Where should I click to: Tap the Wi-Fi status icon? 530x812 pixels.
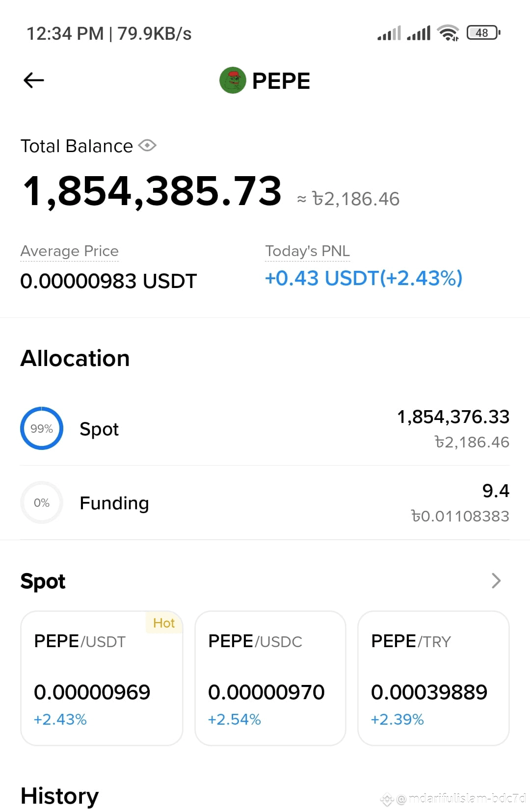pos(448,33)
